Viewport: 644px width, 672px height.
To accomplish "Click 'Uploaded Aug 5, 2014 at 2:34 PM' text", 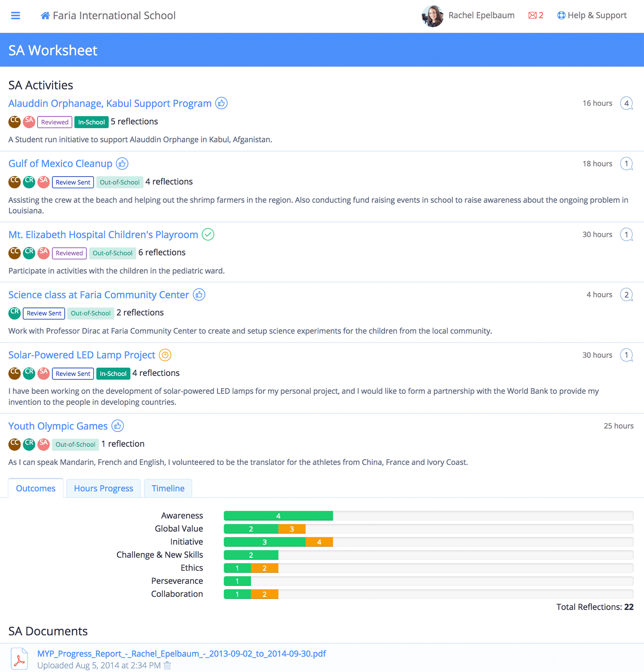I will click(99, 665).
